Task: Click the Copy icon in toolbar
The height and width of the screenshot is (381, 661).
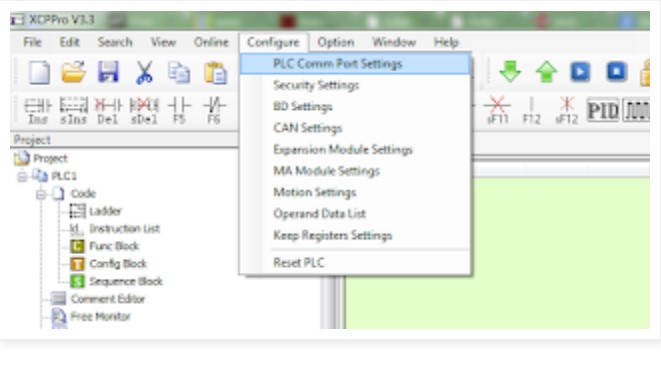Action: click(x=179, y=72)
